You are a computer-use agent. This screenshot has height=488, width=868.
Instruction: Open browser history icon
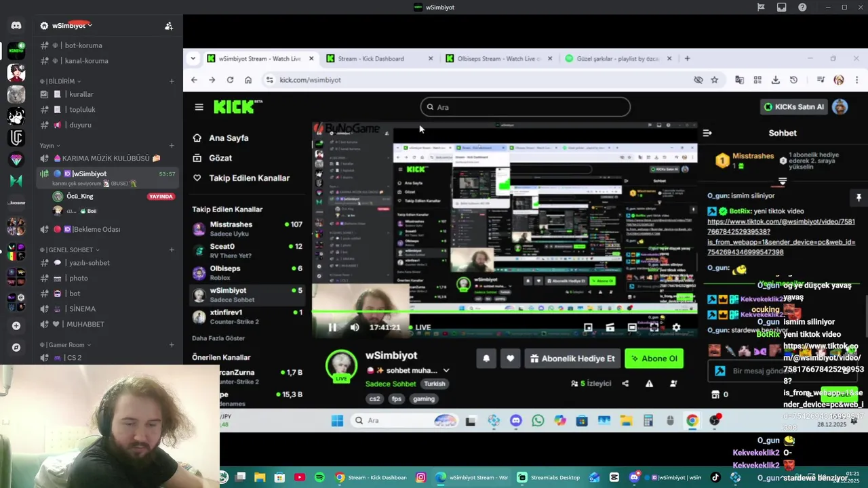click(x=793, y=80)
